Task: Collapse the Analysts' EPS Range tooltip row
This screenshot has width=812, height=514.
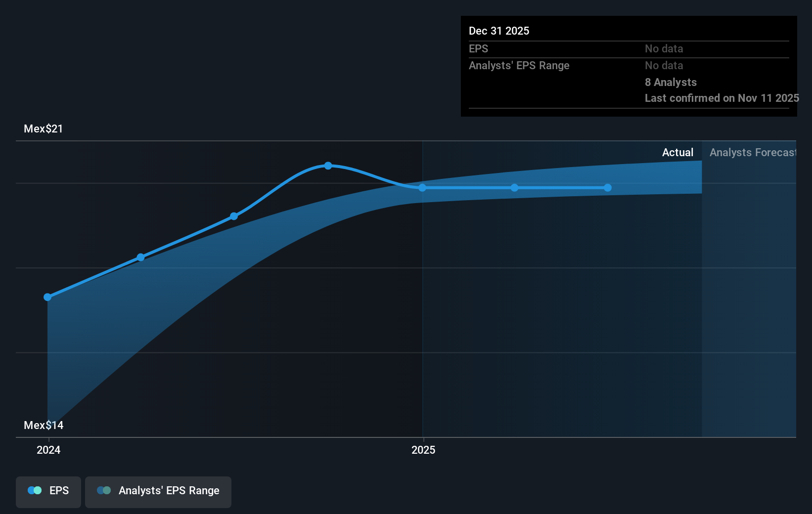Action: pos(519,65)
